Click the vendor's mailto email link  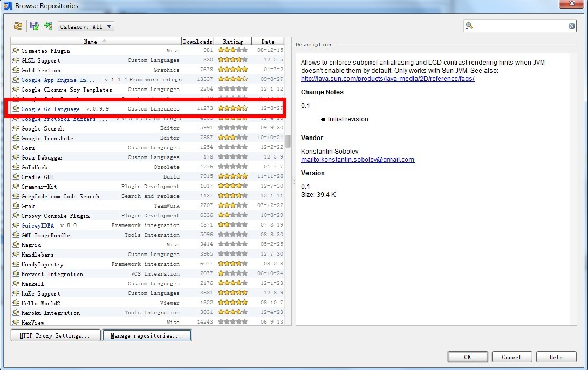click(x=357, y=160)
